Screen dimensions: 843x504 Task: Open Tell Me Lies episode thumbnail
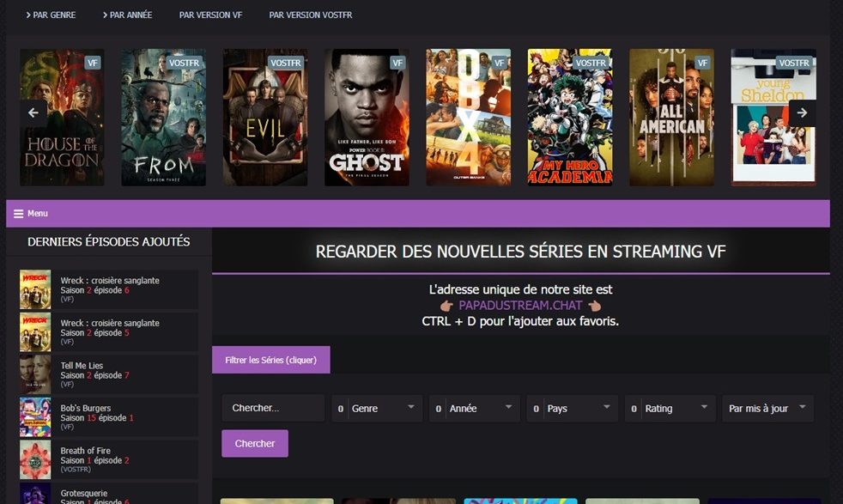tap(35, 374)
